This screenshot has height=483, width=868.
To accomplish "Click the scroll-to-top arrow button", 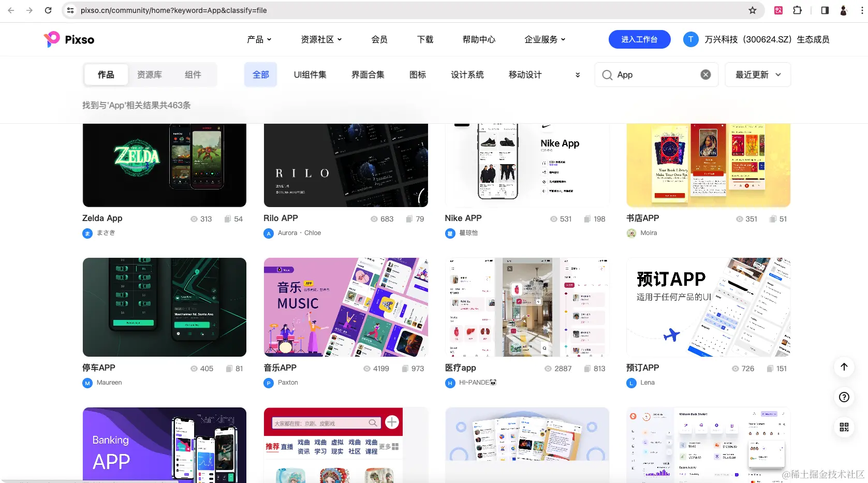I will 844,367.
